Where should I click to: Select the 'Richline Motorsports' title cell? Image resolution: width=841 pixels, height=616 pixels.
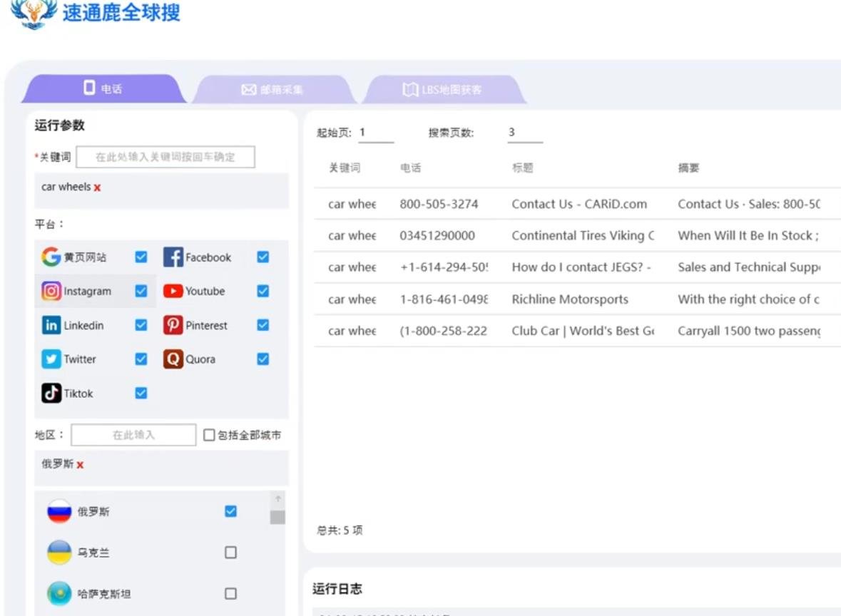pos(570,299)
